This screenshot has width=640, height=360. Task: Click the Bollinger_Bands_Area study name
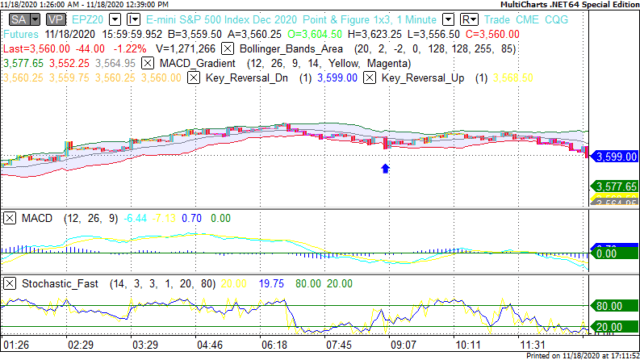[x=291, y=49]
